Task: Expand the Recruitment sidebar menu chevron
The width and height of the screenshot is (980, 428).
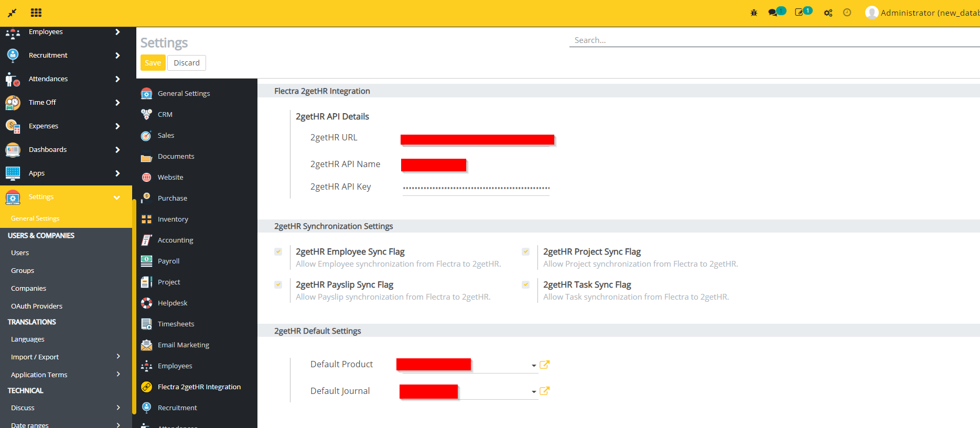Action: [x=117, y=56]
